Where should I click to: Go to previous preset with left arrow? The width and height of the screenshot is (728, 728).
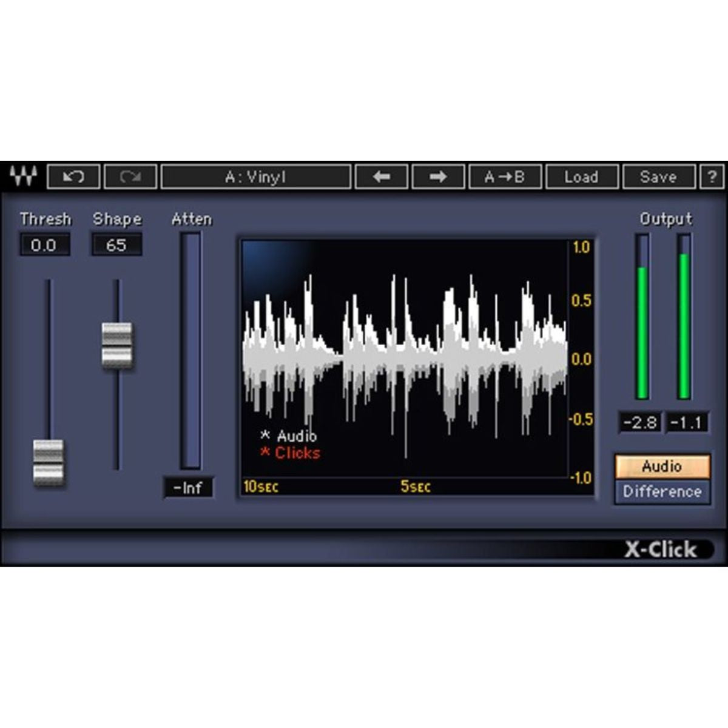click(382, 177)
